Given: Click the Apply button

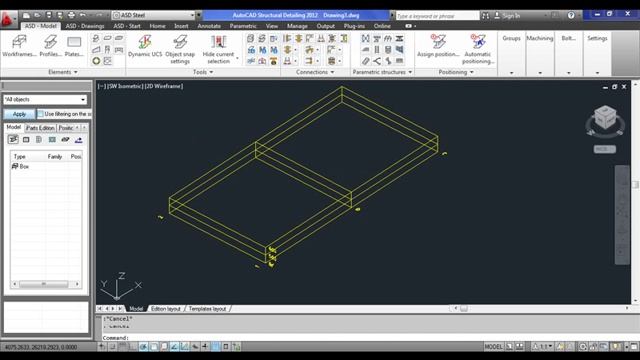Looking at the screenshot, I should tap(19, 114).
